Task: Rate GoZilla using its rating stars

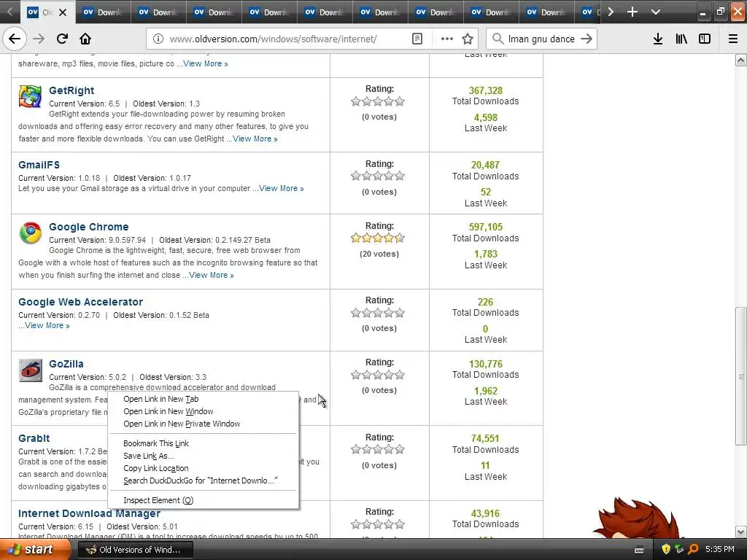Action: click(x=378, y=375)
